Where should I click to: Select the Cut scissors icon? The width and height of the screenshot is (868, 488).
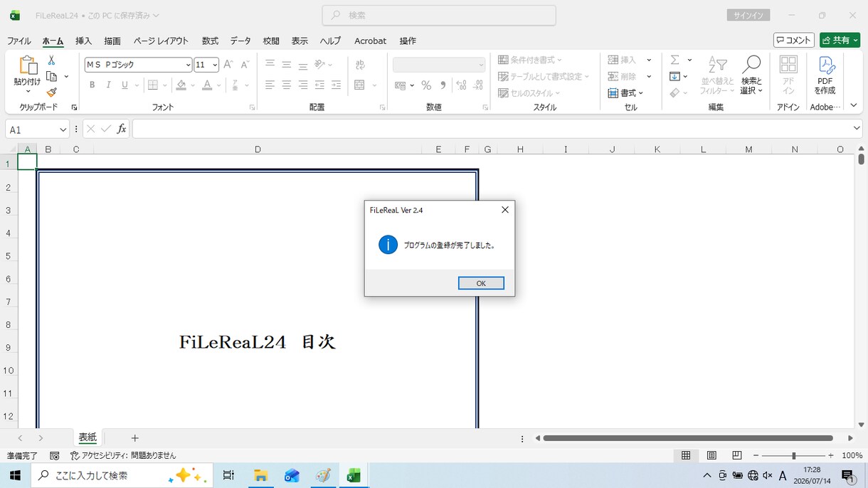(x=51, y=60)
